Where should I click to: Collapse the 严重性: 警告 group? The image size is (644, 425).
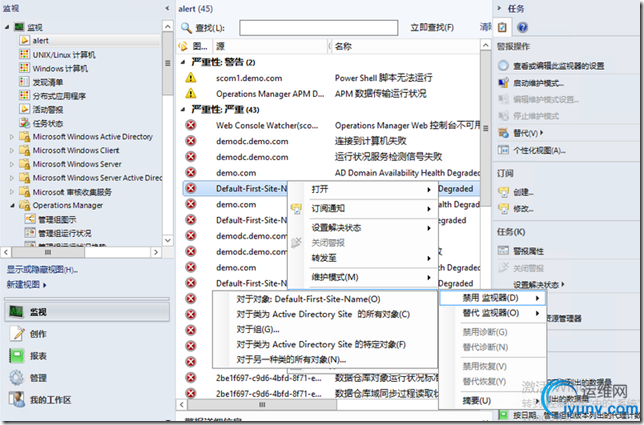coord(183,62)
